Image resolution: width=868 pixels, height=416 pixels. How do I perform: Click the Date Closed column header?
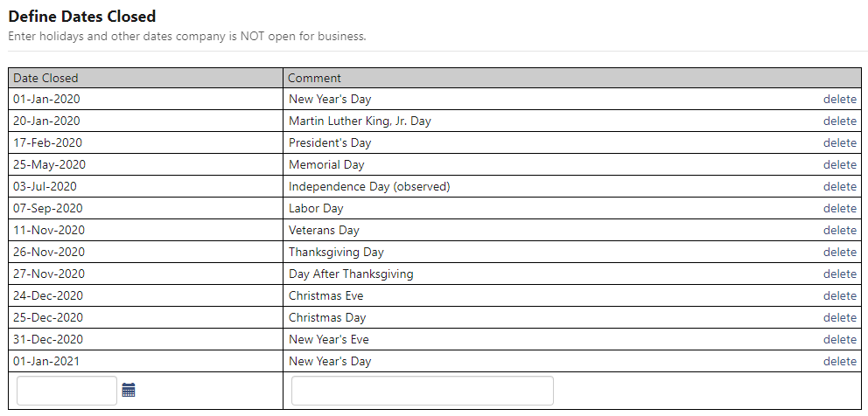coord(45,78)
